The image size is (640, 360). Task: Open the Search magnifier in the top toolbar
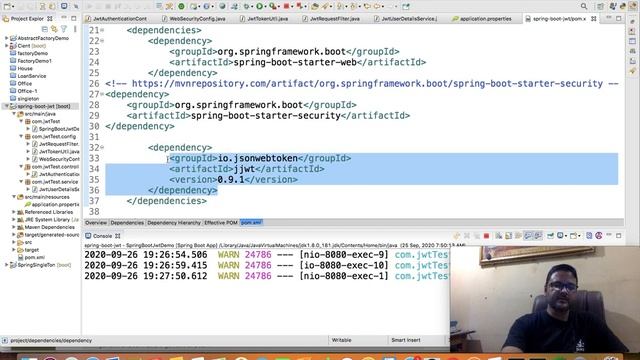pos(584,6)
